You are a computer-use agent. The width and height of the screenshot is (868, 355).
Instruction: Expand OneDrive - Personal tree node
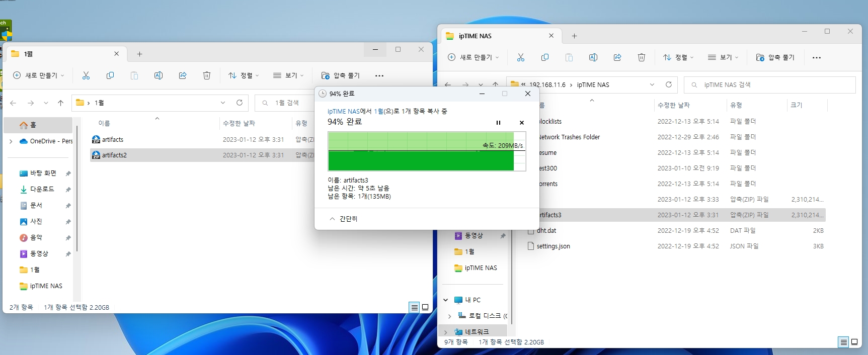click(11, 141)
